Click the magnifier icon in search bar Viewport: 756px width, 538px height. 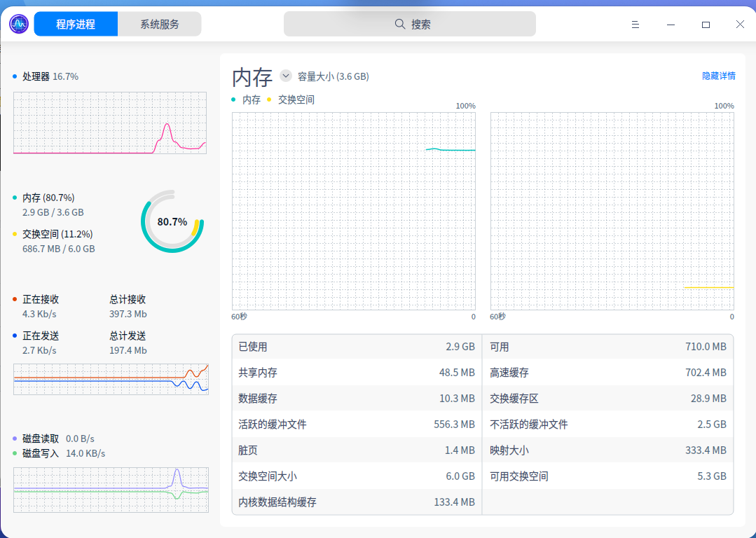coord(399,24)
